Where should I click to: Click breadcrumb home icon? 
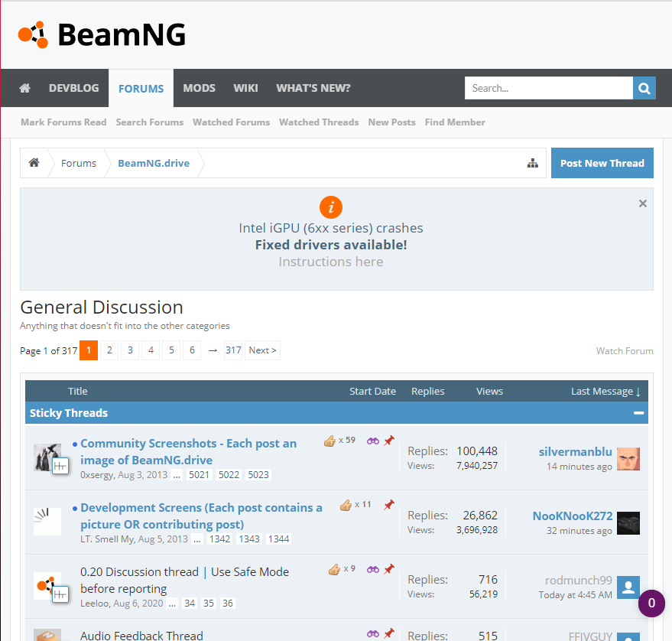[x=34, y=163]
